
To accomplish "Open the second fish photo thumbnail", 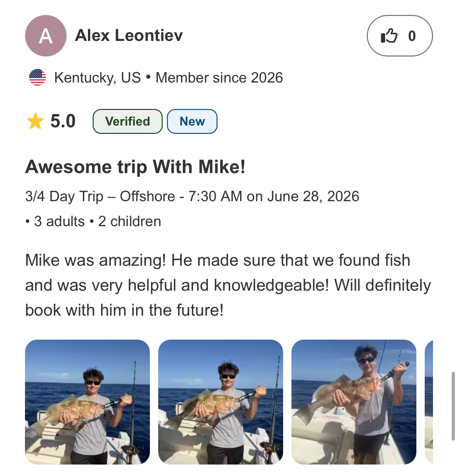I will (221, 402).
